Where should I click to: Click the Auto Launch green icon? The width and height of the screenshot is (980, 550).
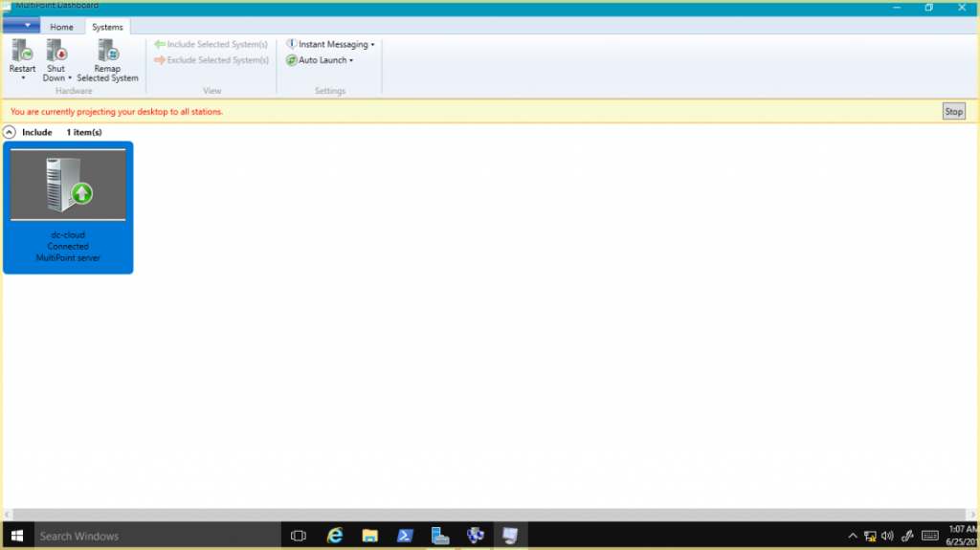[291, 60]
